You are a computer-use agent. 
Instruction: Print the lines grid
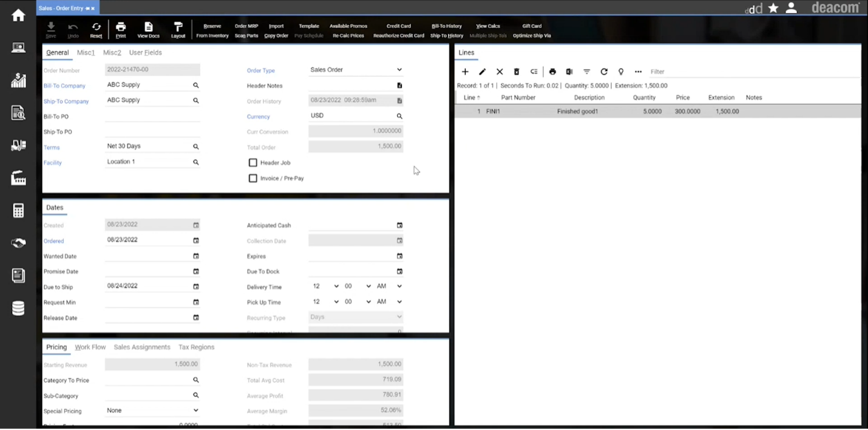(x=552, y=72)
